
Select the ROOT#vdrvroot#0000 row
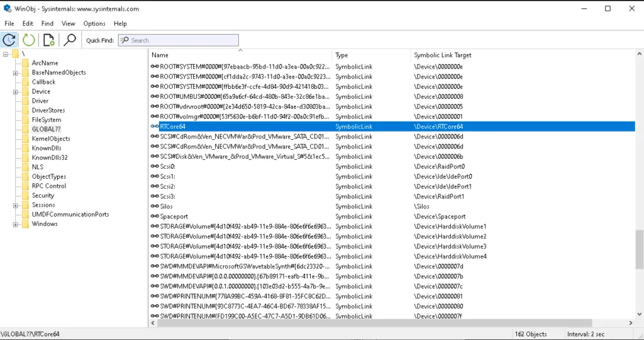pos(392,106)
